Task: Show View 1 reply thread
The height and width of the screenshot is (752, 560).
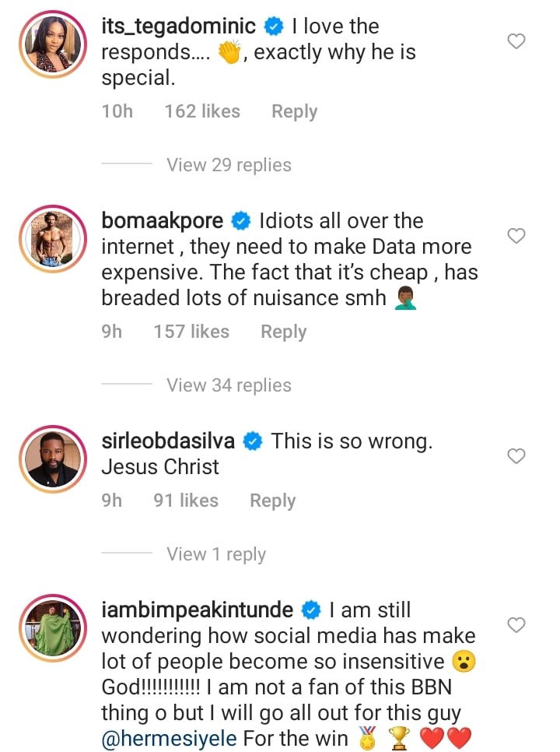Action: 216,554
